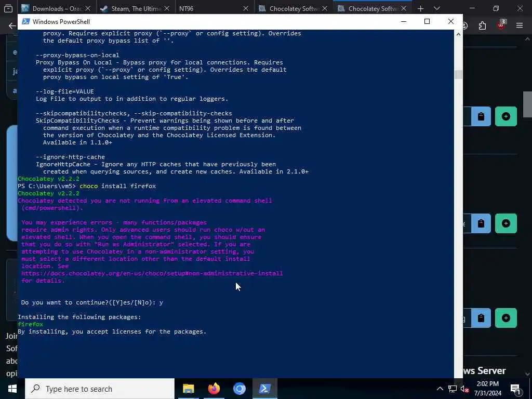532x399 pixels.
Task: Click the topmost blue clipboard copy button
Action: (x=481, y=117)
